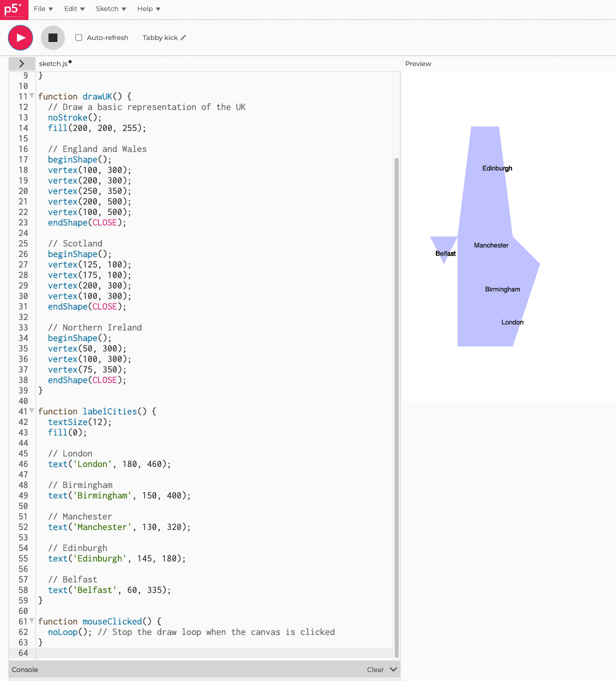Click text('Birmingham', 150, 400) line
The width and height of the screenshot is (616, 681).
coord(119,495)
